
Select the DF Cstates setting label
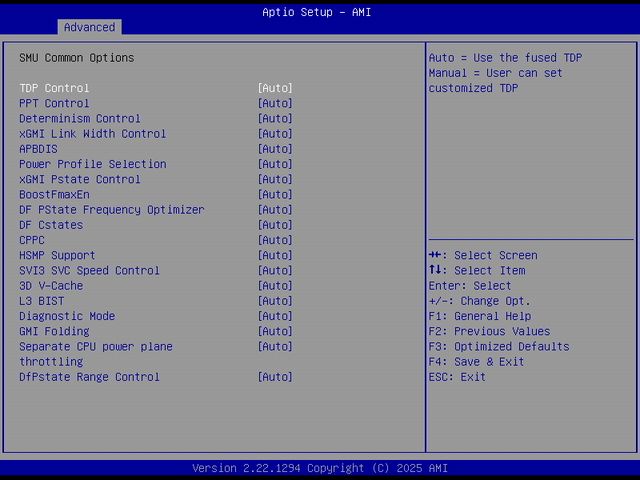coord(51,225)
